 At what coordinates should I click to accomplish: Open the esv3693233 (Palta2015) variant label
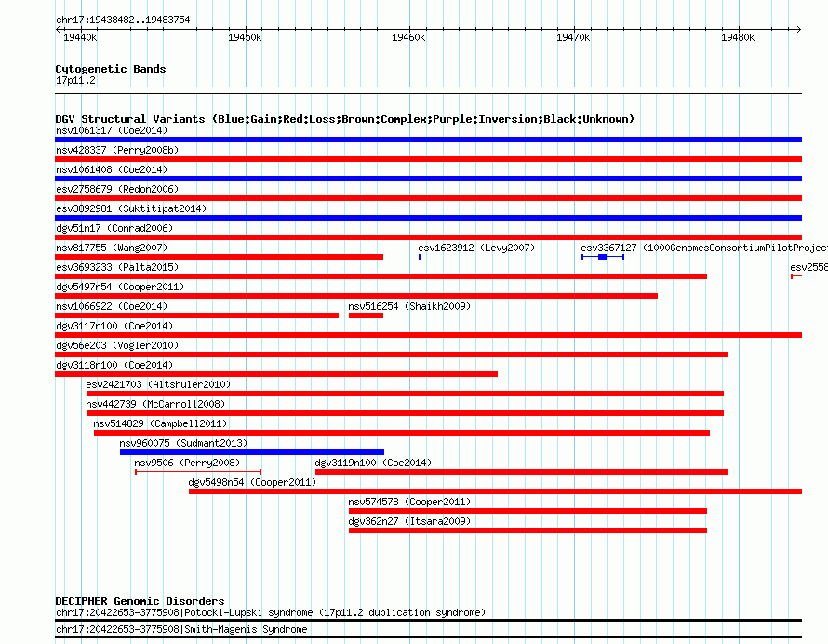coord(117,267)
